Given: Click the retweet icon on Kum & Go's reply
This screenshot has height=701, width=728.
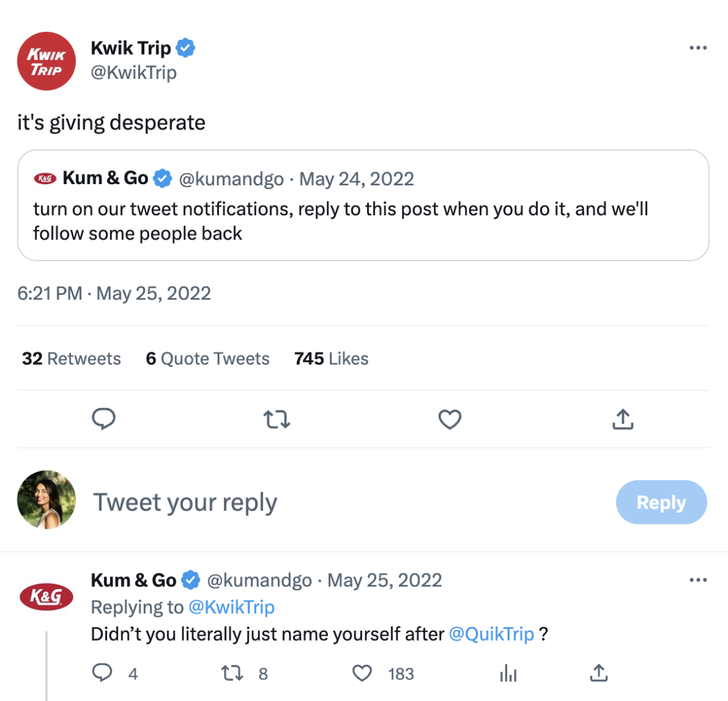Looking at the screenshot, I should (x=231, y=673).
